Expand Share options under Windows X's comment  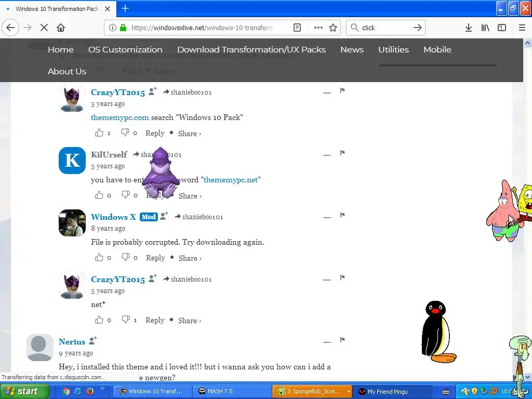pos(190,258)
